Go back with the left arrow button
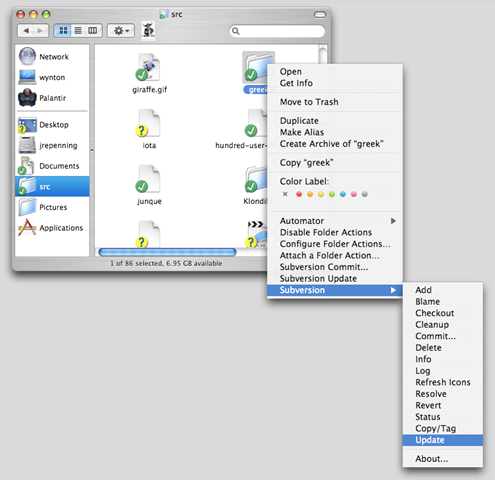The width and height of the screenshot is (495, 480). tap(26, 31)
